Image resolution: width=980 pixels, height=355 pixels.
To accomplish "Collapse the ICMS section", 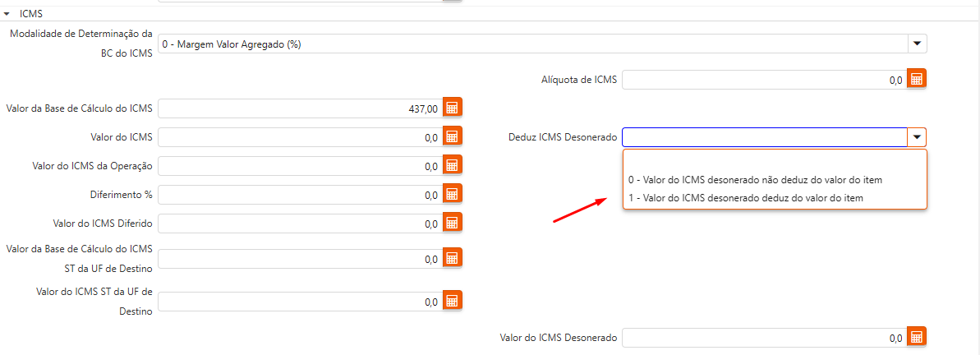I will coord(7,14).
